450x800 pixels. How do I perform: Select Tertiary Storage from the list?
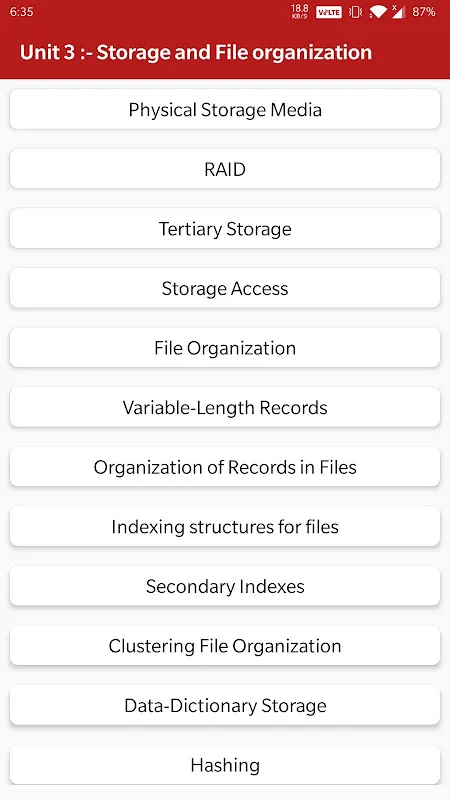[225, 229]
